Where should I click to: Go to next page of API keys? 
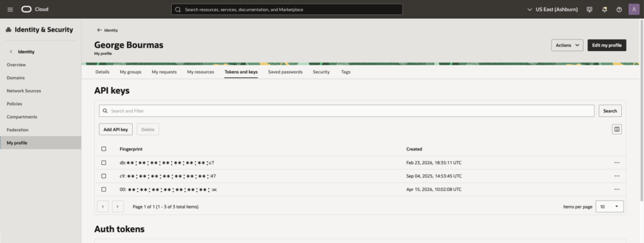pos(118,206)
